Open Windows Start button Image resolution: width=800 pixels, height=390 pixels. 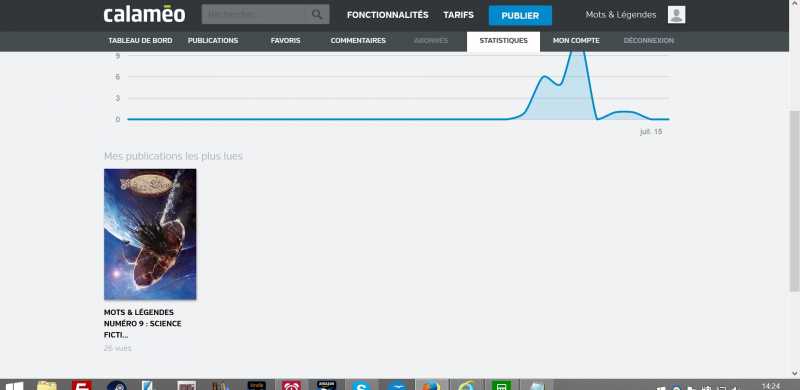point(14,385)
